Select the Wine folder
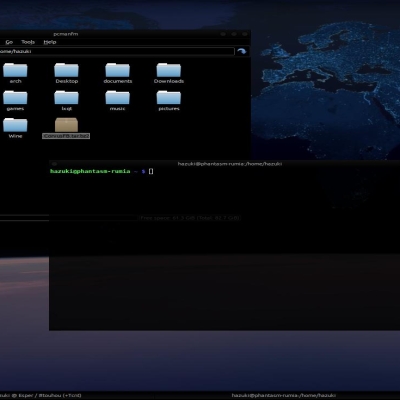The image size is (400, 400). 15,128
